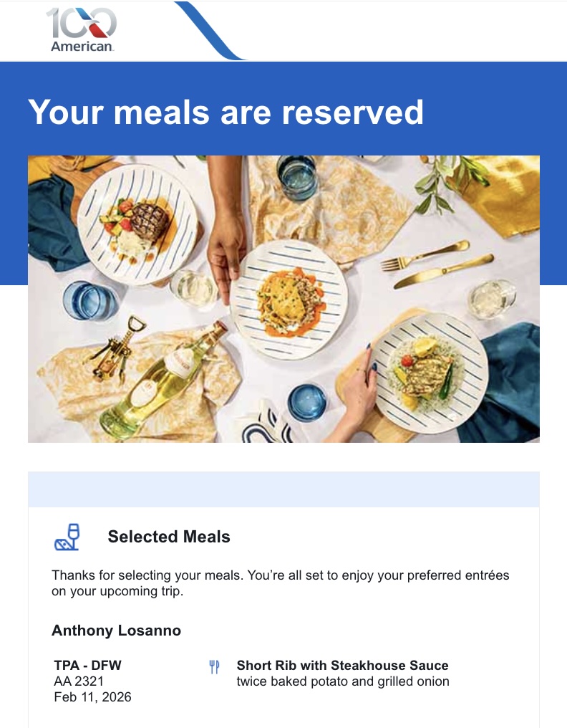Click Short Rib with Steakhouse Sauce entrée

pos(342,666)
